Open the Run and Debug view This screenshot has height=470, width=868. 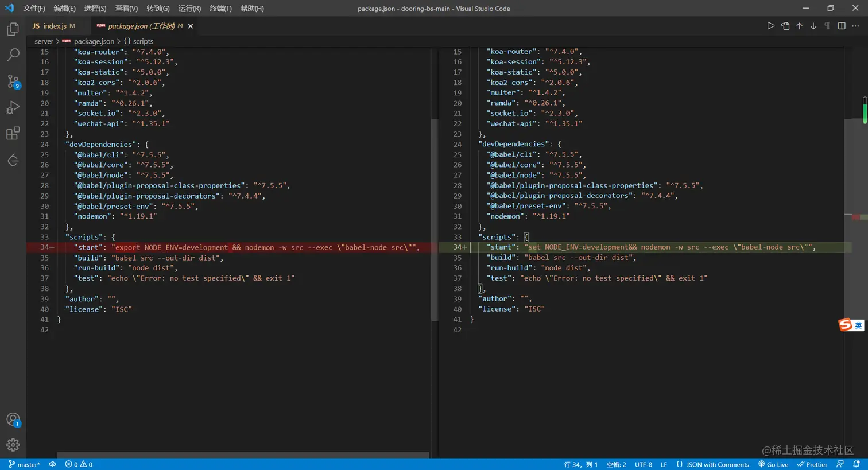(x=13, y=108)
